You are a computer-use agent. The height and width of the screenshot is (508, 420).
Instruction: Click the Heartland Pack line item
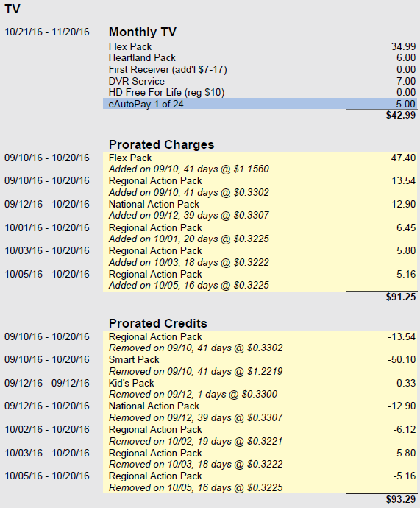pyautogui.click(x=260, y=58)
